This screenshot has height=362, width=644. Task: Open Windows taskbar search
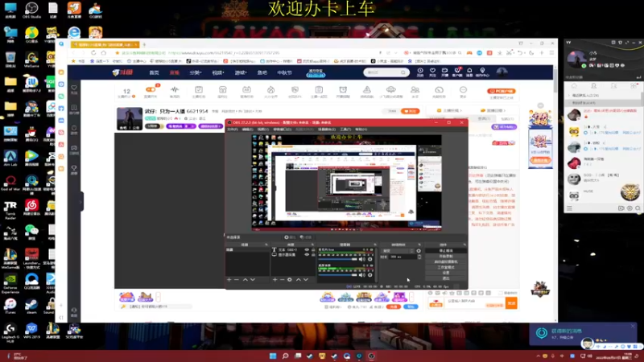click(x=285, y=356)
